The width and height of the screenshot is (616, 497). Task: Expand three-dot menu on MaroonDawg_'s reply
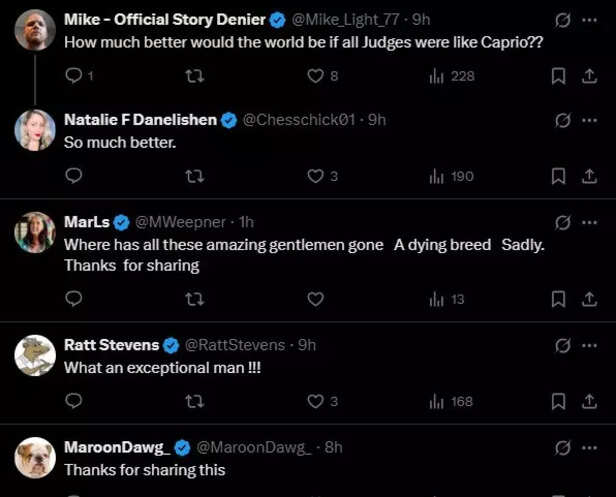coord(590,447)
